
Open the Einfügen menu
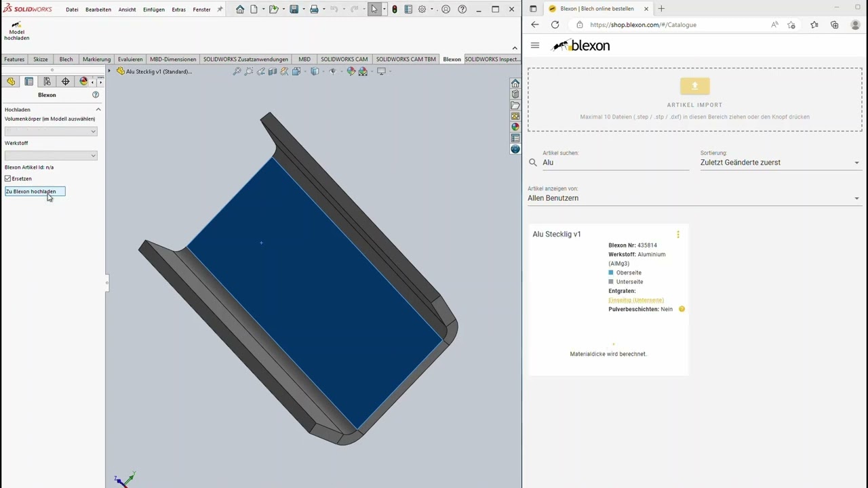[154, 9]
